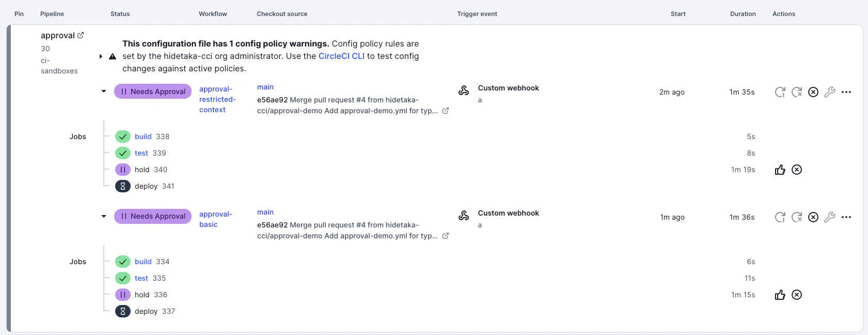Click Needs Approval badge for approval-restricted-context

pos(153,92)
